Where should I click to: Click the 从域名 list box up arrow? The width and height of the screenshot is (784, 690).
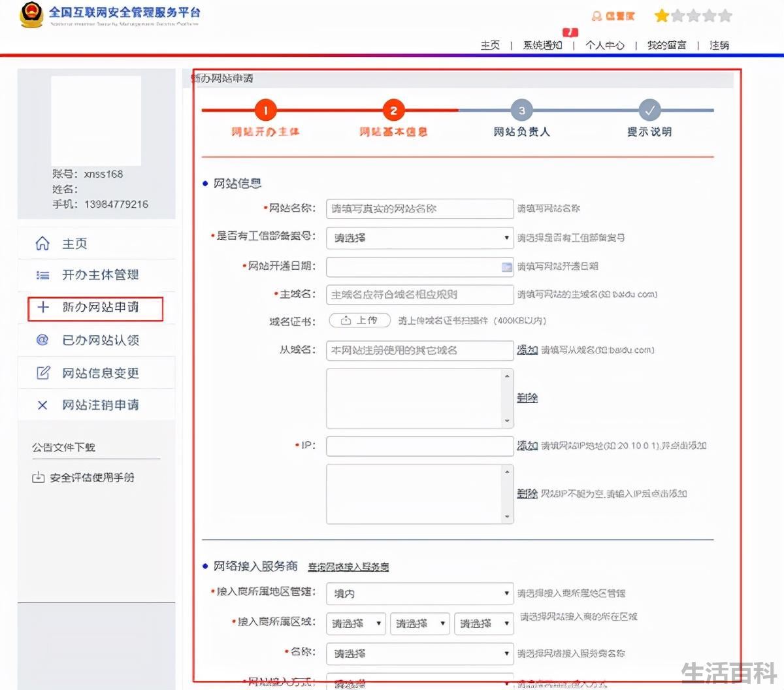[x=508, y=376]
